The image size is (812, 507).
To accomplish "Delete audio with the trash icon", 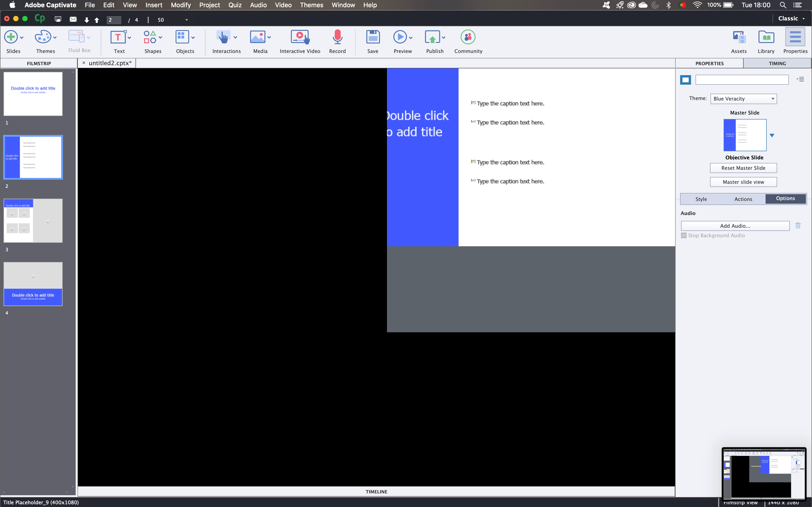I will 798,226.
